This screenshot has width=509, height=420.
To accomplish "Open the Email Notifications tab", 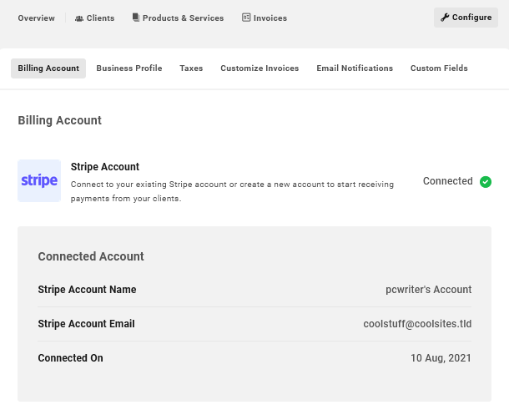I will point(355,68).
